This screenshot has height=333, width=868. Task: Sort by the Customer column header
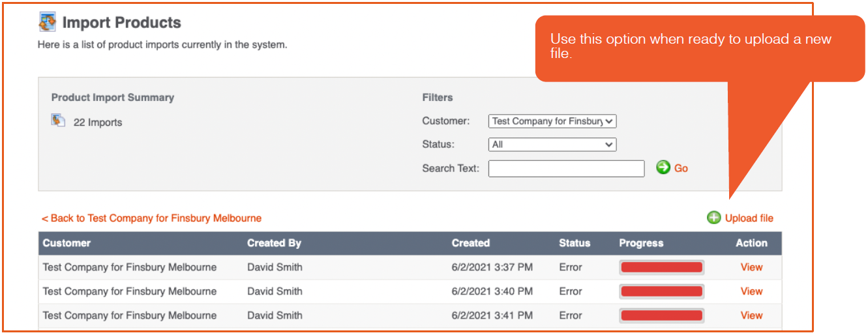[67, 243]
